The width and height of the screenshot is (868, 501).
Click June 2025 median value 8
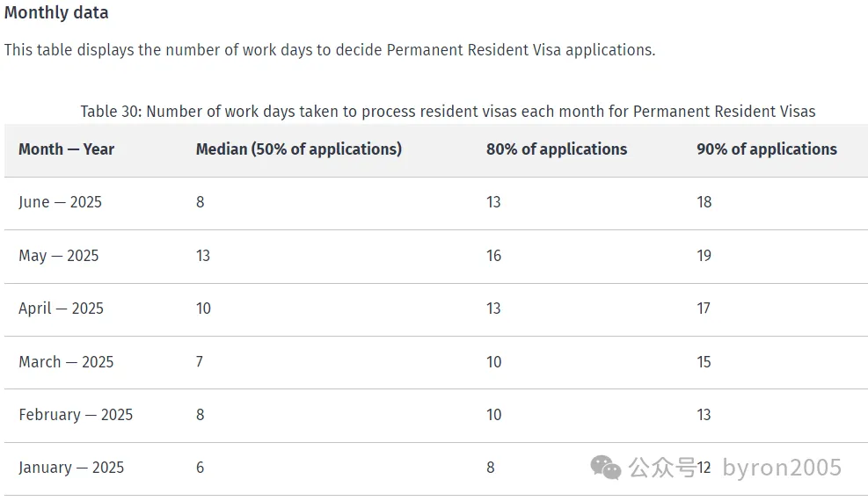[x=201, y=202]
